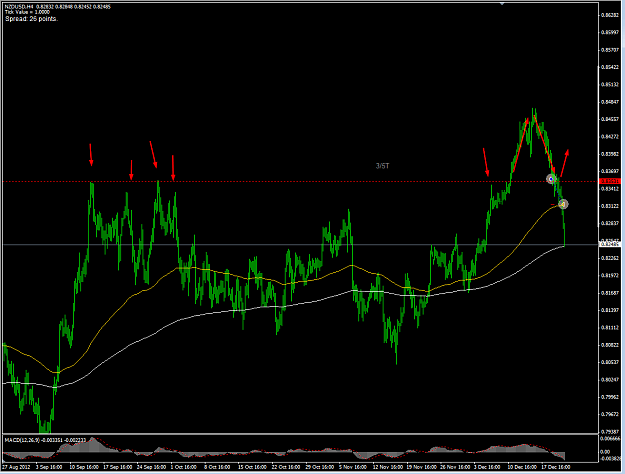Click the "8 Oct 16:00" date label
This screenshot has width=625, height=474.
click(x=217, y=466)
